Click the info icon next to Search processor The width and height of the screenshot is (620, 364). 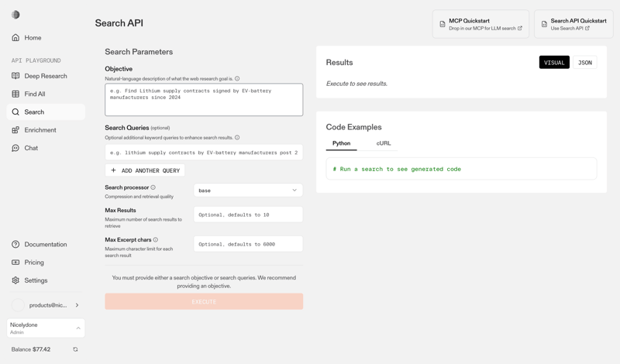153,187
